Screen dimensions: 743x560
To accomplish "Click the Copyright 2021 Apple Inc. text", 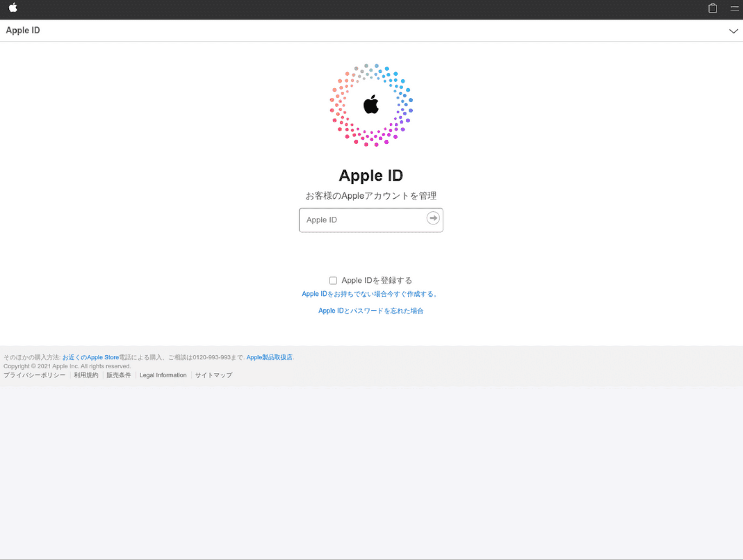I will coord(67,366).
